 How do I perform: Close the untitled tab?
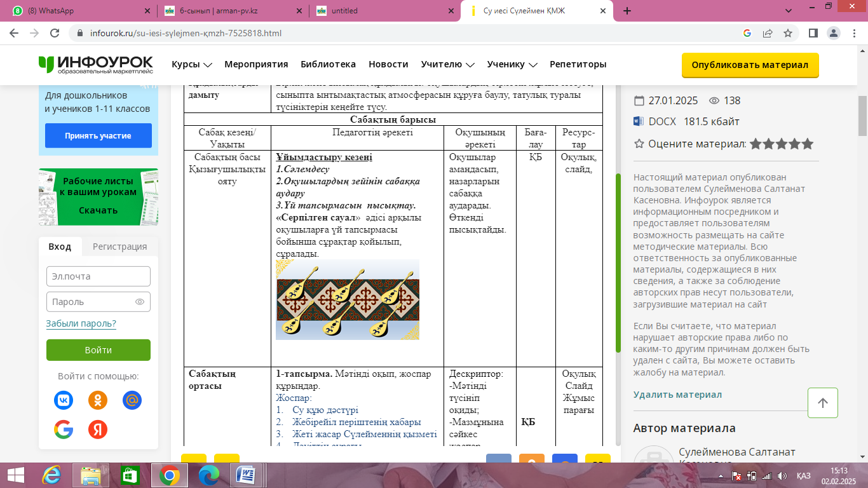pos(451,11)
